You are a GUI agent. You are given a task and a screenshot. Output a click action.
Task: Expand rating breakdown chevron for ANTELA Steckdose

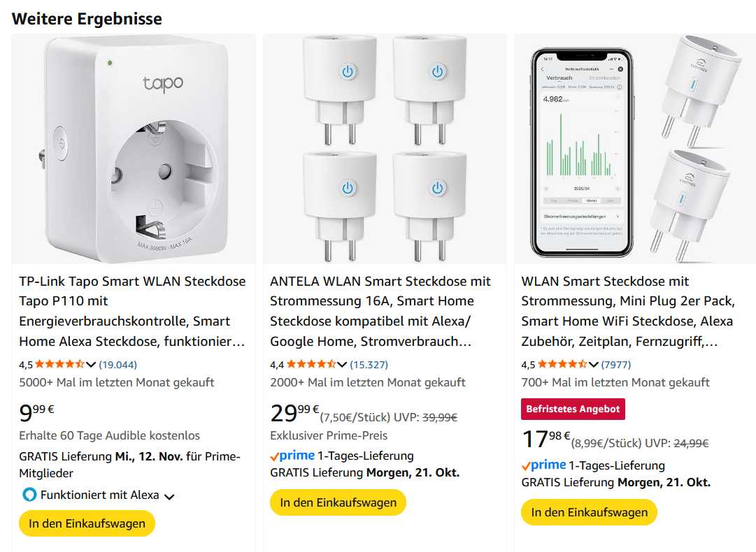tap(342, 365)
